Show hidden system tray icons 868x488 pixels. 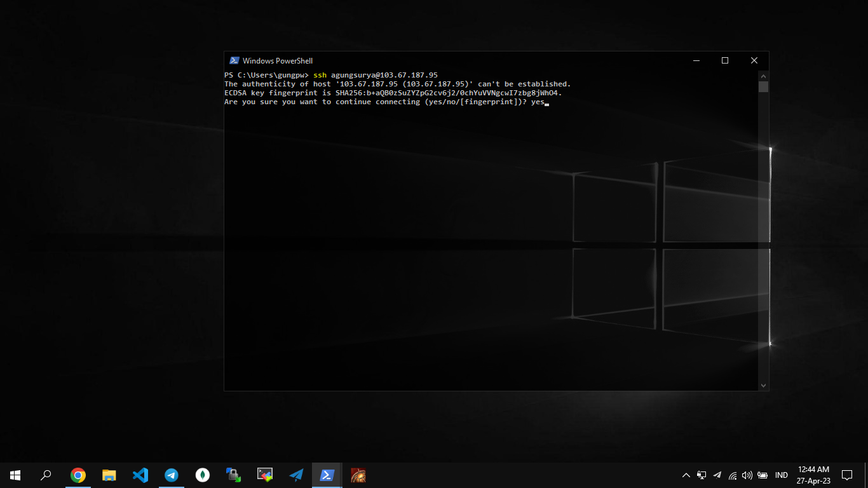coord(686,475)
